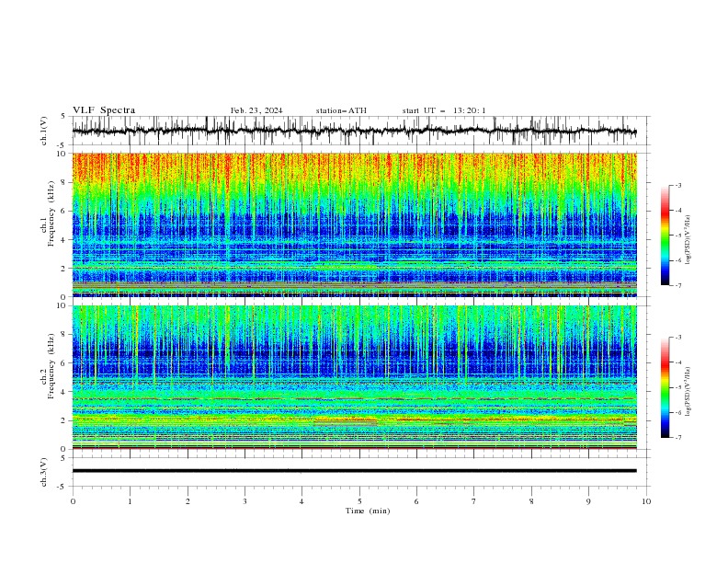Click the ch.1 spectrogram color scale bar
The height and width of the screenshot is (563, 728).
coord(665,236)
